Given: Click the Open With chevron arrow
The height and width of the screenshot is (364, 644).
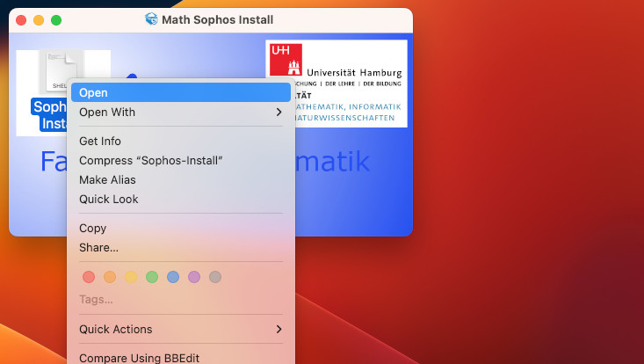Looking at the screenshot, I should tap(279, 112).
